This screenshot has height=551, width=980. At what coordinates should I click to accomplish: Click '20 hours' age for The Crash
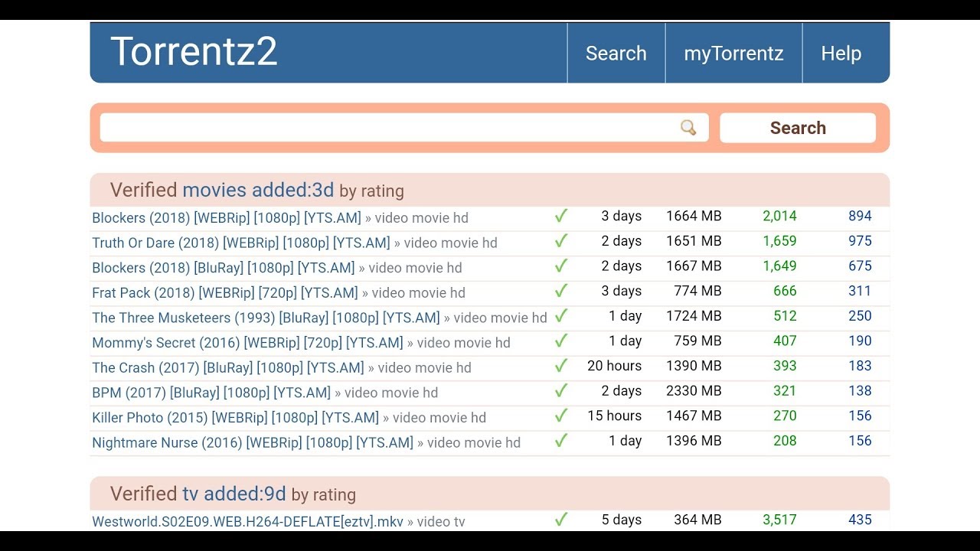pos(615,366)
